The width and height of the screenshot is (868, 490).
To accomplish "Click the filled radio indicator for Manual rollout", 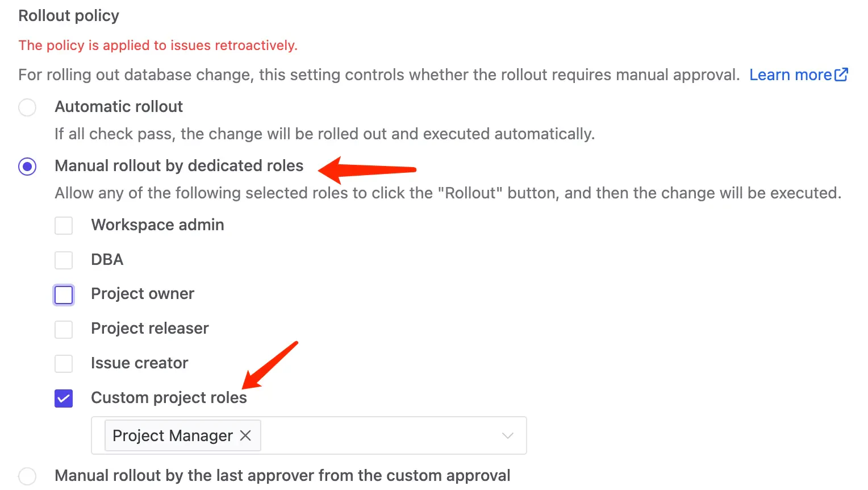I will [27, 166].
